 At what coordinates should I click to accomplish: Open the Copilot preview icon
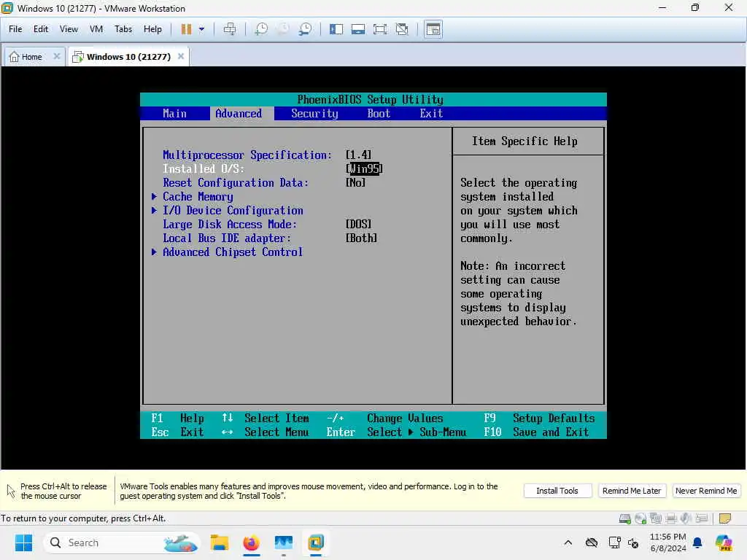(723, 542)
